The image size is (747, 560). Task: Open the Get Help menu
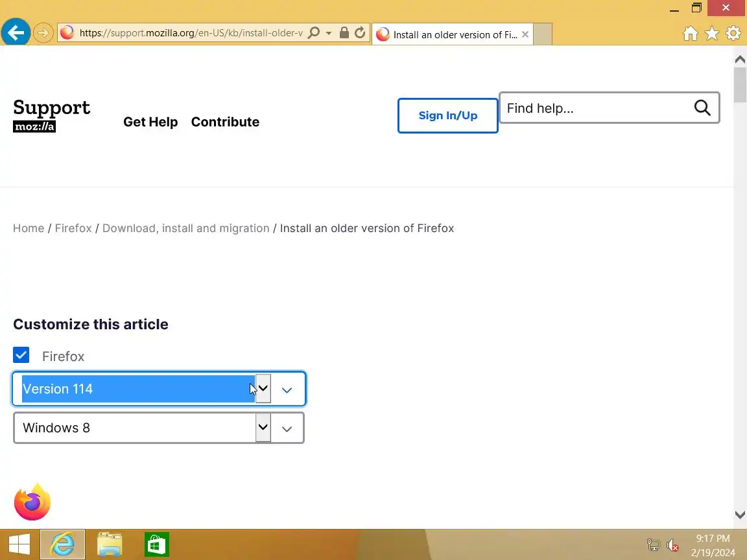(150, 122)
